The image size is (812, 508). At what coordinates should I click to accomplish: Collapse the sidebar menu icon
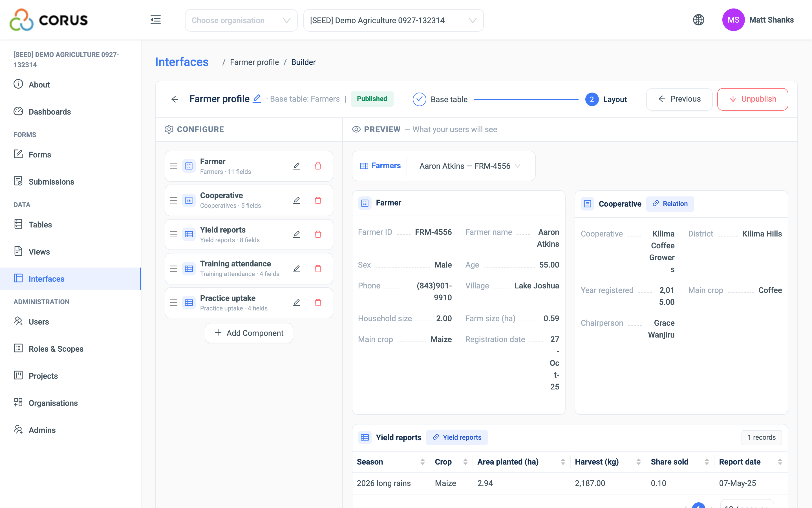point(155,20)
